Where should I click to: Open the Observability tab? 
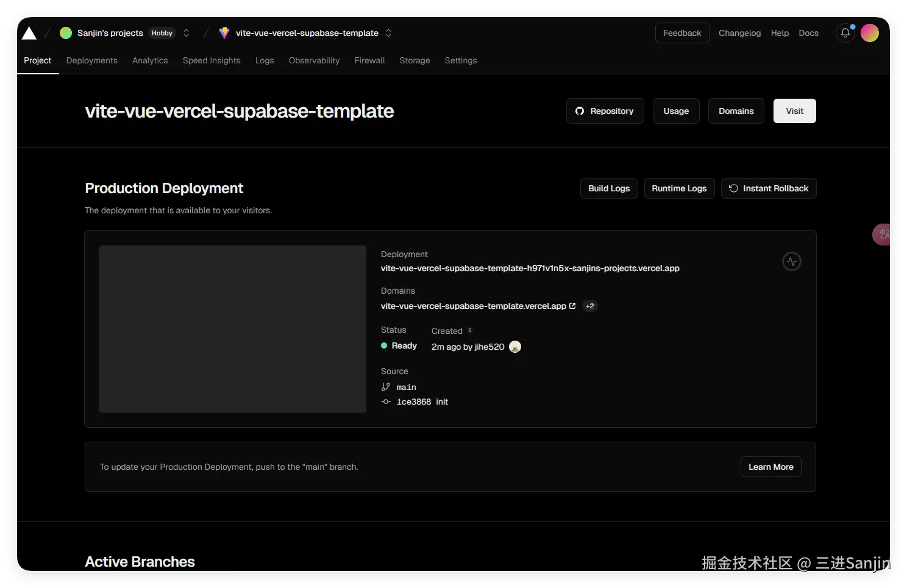314,60
